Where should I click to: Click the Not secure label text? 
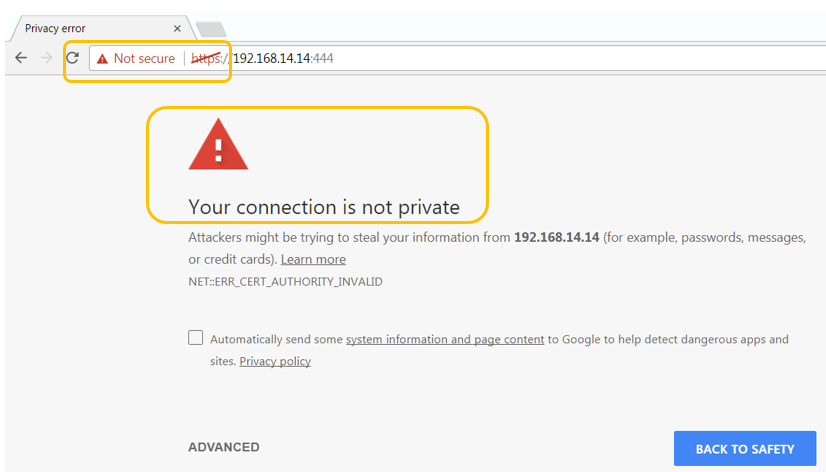[144, 59]
